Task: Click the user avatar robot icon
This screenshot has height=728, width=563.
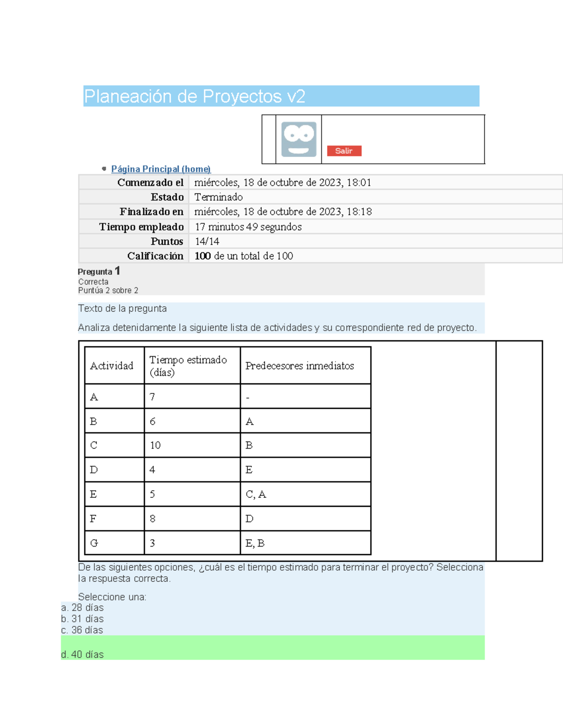Action: 299,139
